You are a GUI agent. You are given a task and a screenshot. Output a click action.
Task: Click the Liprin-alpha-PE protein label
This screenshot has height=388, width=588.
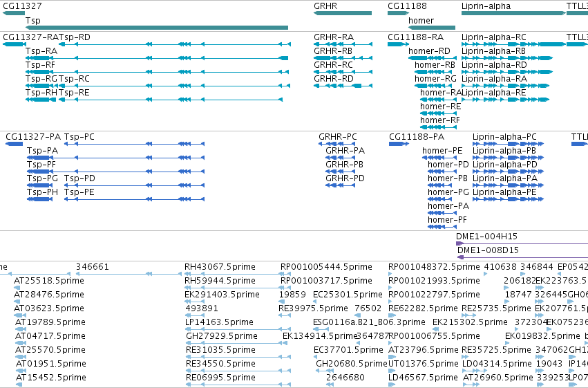click(x=504, y=192)
